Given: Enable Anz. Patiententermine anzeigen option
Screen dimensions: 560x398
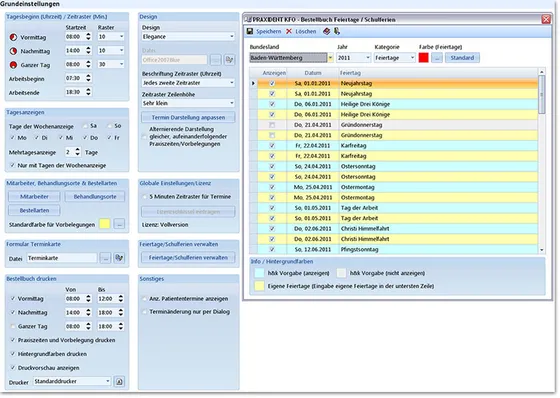Looking at the screenshot, I should coord(145,299).
